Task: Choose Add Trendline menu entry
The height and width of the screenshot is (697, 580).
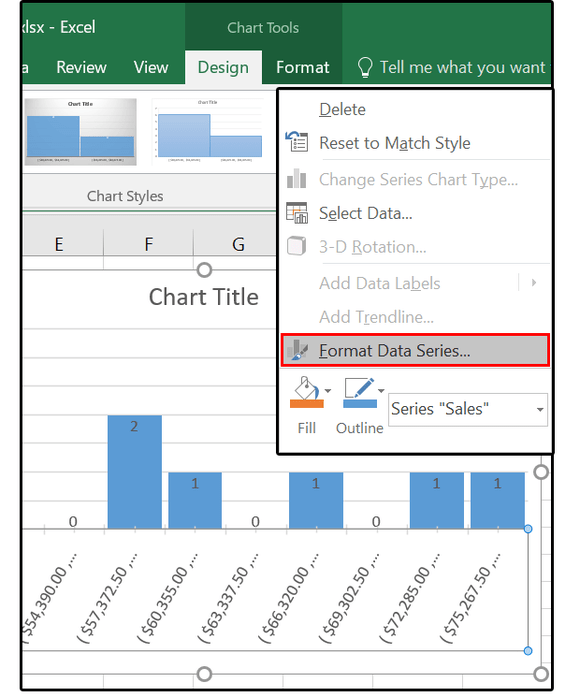Action: point(376,317)
